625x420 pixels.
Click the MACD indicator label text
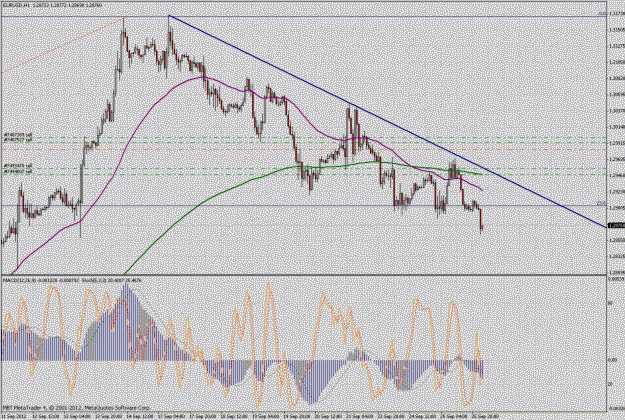[40, 281]
